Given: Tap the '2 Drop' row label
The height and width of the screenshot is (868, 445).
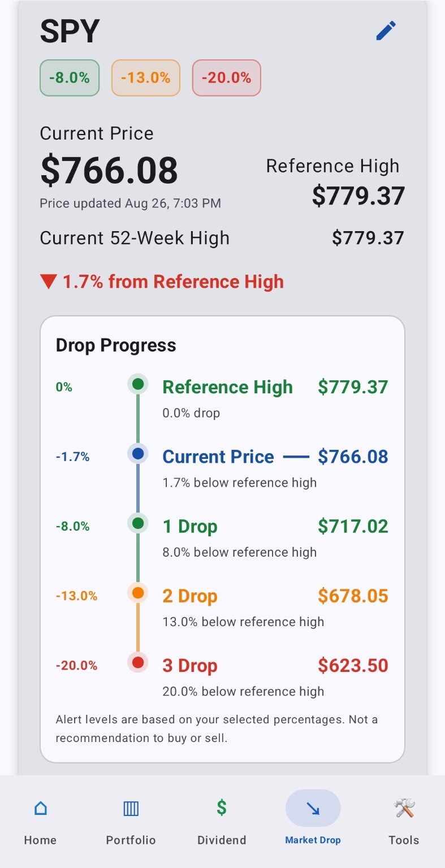Looking at the screenshot, I should tap(190, 596).
